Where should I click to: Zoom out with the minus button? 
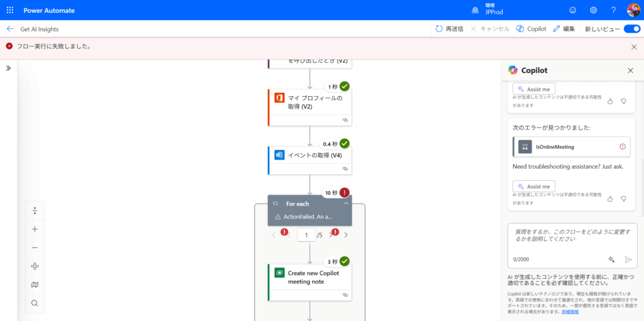(x=35, y=248)
